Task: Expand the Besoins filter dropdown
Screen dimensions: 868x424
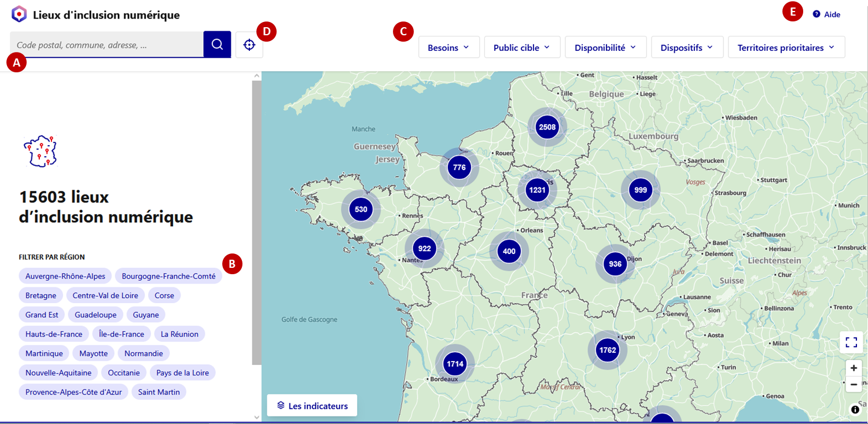Action: click(x=448, y=47)
